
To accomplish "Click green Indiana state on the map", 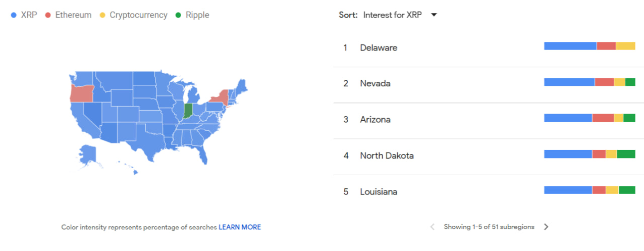I will [x=188, y=111].
